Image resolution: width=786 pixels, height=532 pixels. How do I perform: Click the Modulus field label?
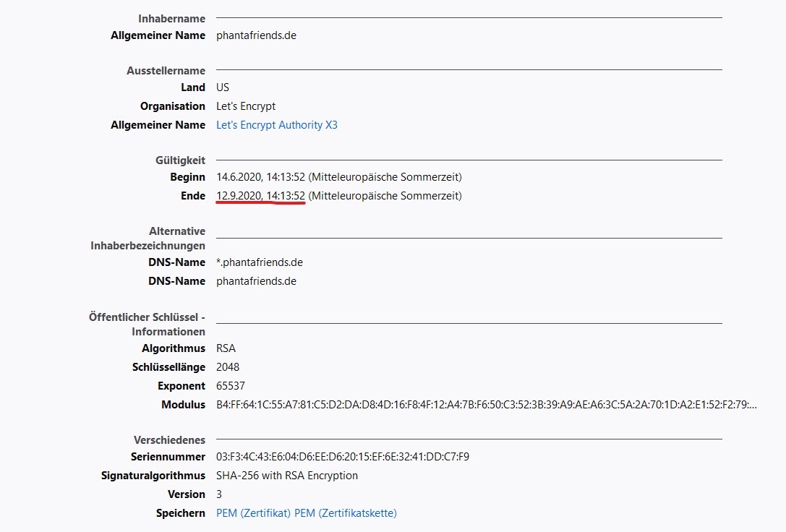183,405
